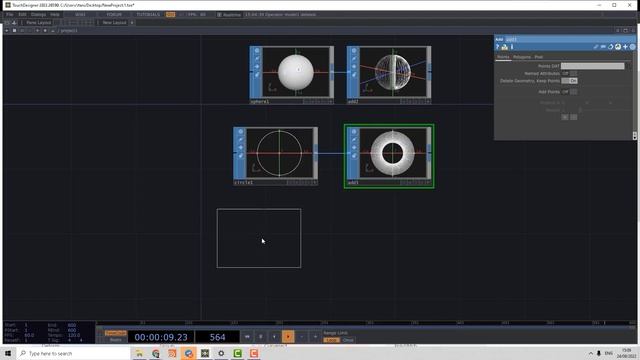Click the add2 node viewer
Image resolution: width=640 pixels, height=360 pixels.
tap(393, 72)
